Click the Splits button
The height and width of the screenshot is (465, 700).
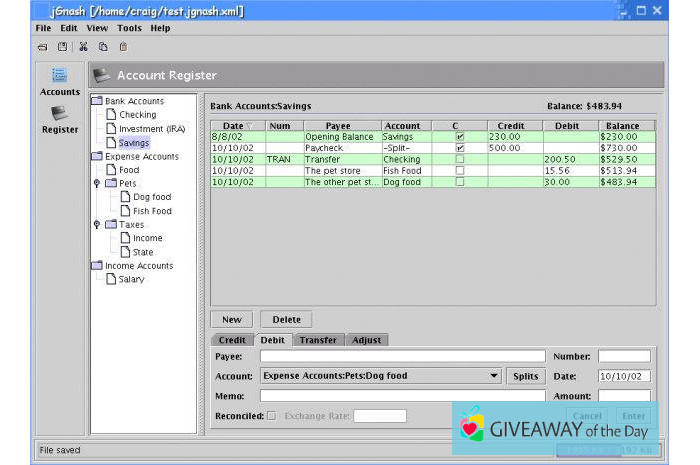click(x=525, y=376)
